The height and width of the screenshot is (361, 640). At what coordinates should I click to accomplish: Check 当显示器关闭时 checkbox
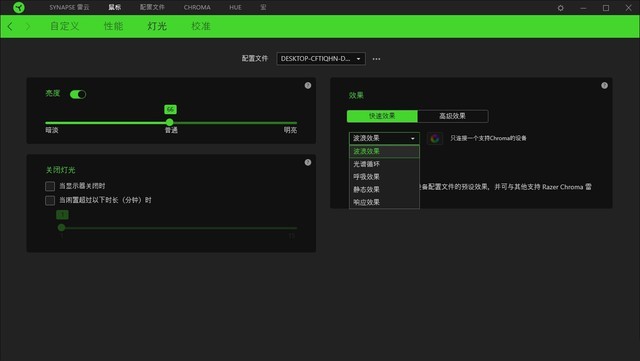pos(50,186)
